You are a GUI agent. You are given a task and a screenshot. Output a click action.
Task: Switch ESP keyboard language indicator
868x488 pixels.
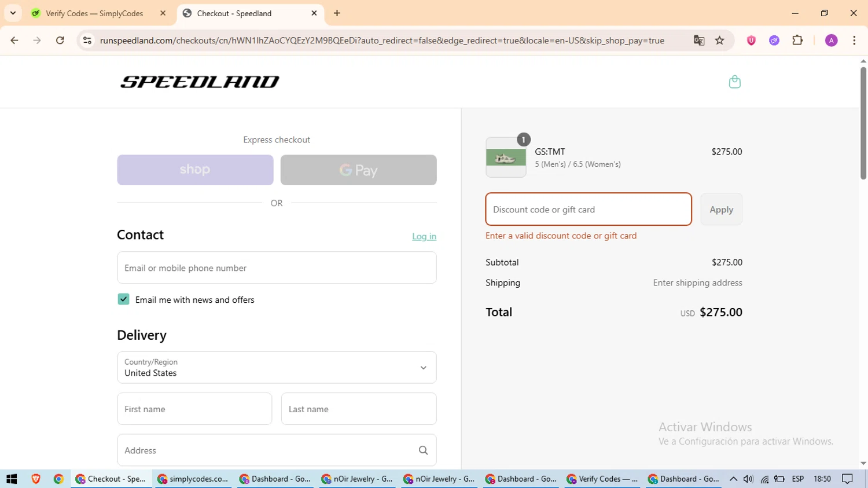[798, 479]
